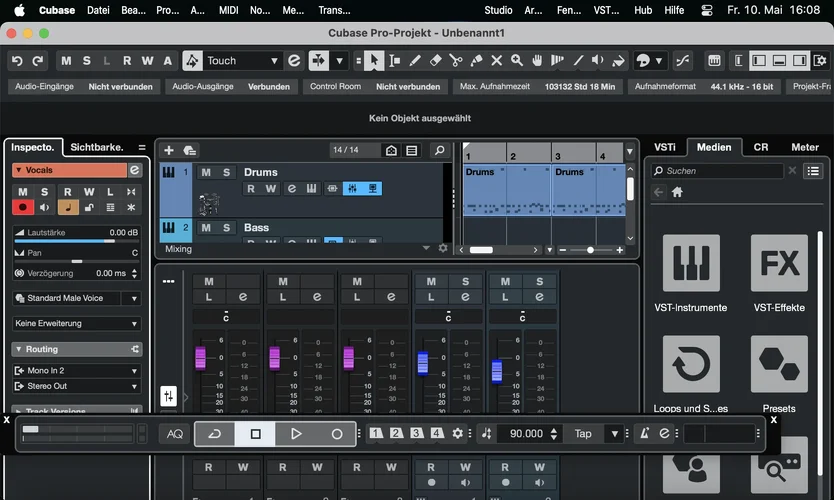This screenshot has width=834, height=500.
Task: Toggle record enable on Vocals track
Action: coord(23,207)
